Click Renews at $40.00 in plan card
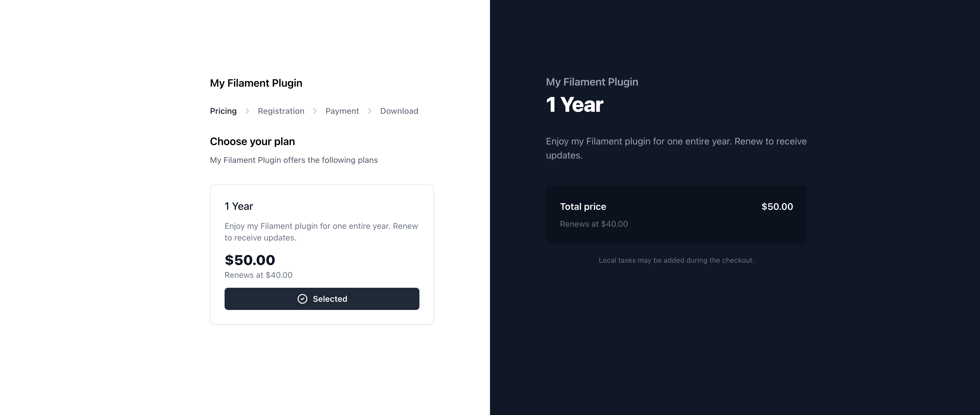 (x=258, y=275)
